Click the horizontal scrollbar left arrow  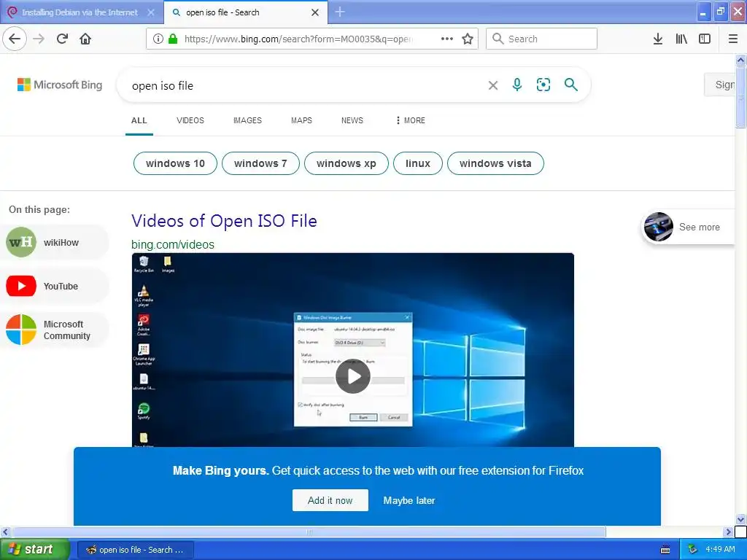click(5, 532)
